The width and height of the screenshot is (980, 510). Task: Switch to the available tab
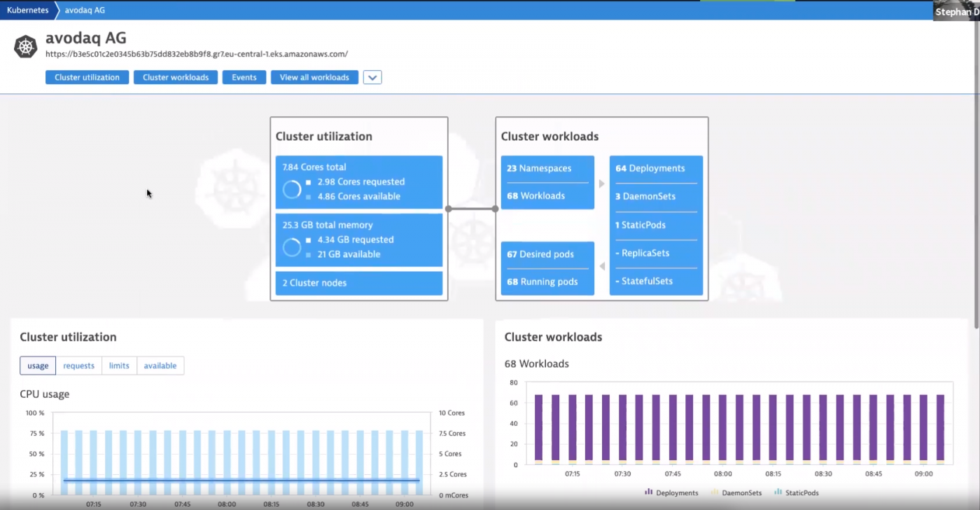(160, 365)
